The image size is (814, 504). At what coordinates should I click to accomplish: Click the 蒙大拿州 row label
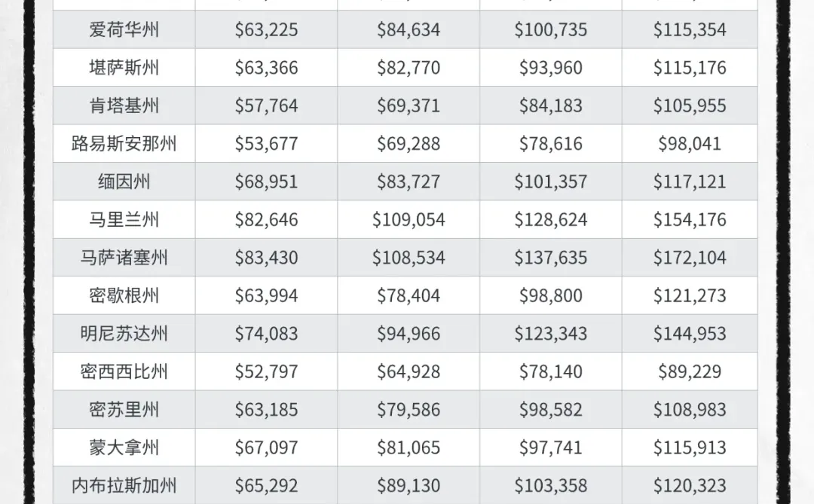tap(124, 447)
